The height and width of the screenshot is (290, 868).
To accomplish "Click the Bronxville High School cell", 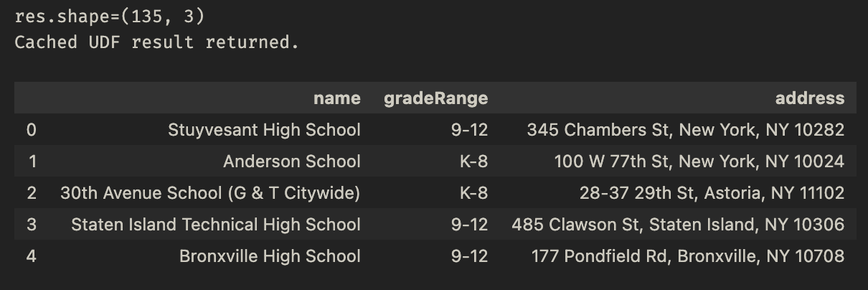I will point(270,256).
